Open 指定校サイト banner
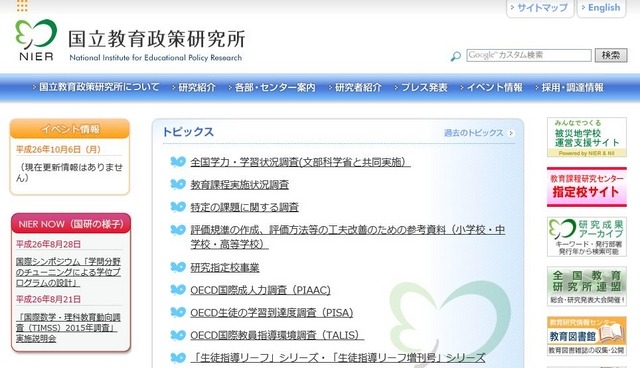Image resolution: width=640 pixels, height=368 pixels. coord(587,187)
